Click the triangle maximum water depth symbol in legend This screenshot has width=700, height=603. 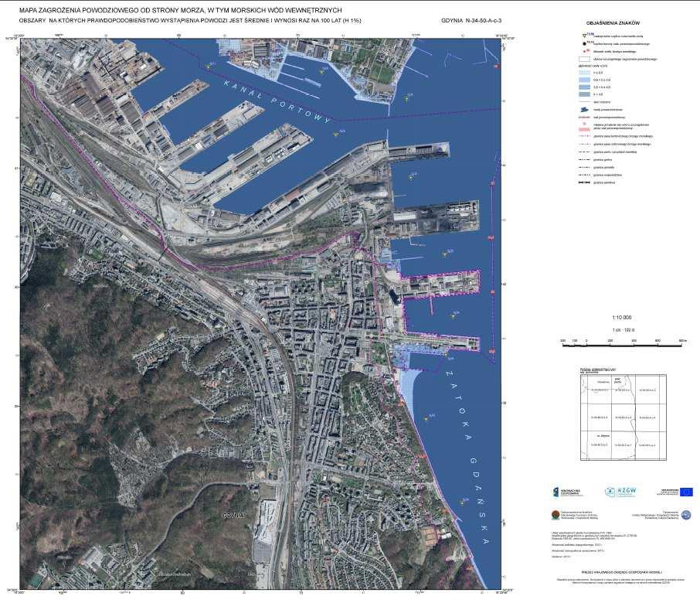pyautogui.click(x=584, y=36)
